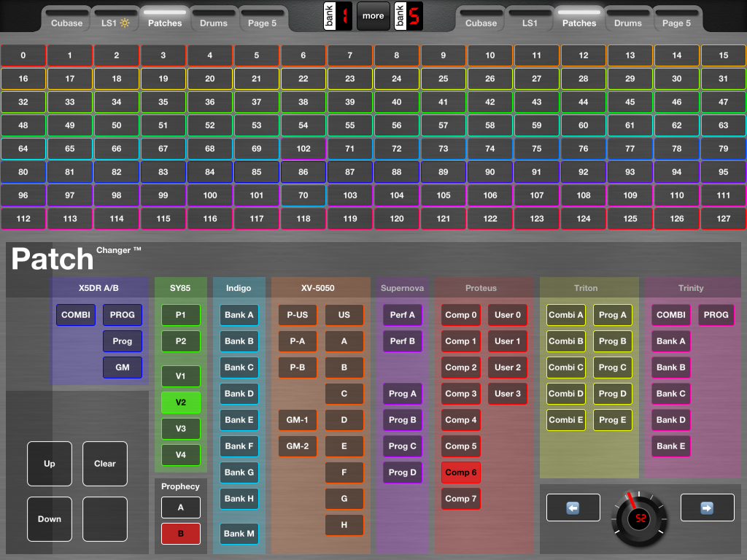The height and width of the screenshot is (560, 747).
Task: Hit the Clear button
Action: click(x=105, y=464)
